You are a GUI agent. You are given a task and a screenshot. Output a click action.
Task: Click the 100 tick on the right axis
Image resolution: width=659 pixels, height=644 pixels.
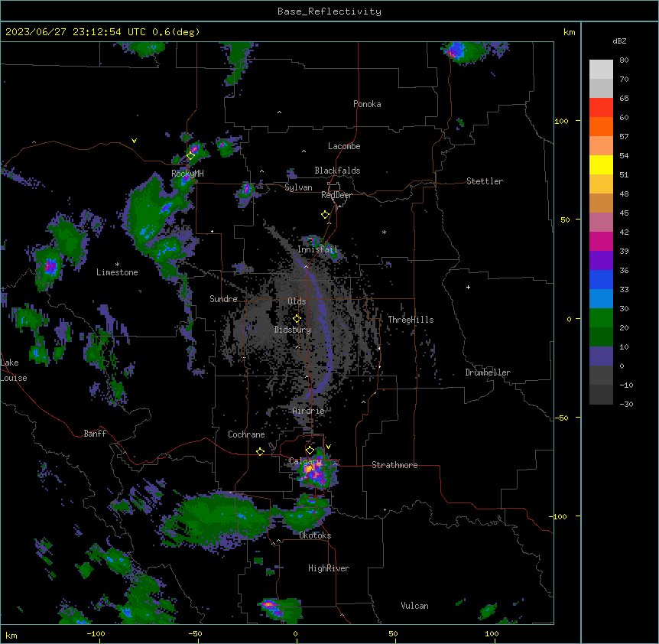point(561,121)
